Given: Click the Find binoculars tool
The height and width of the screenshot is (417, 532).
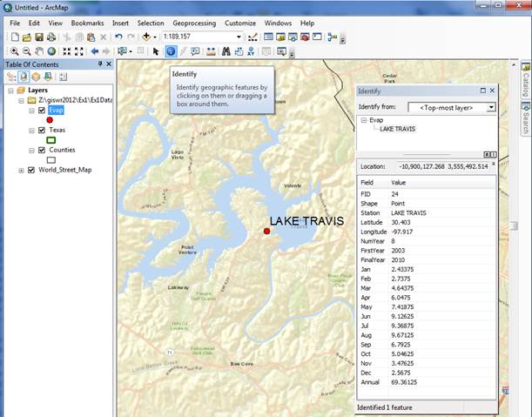Looking at the screenshot, I should 225,51.
